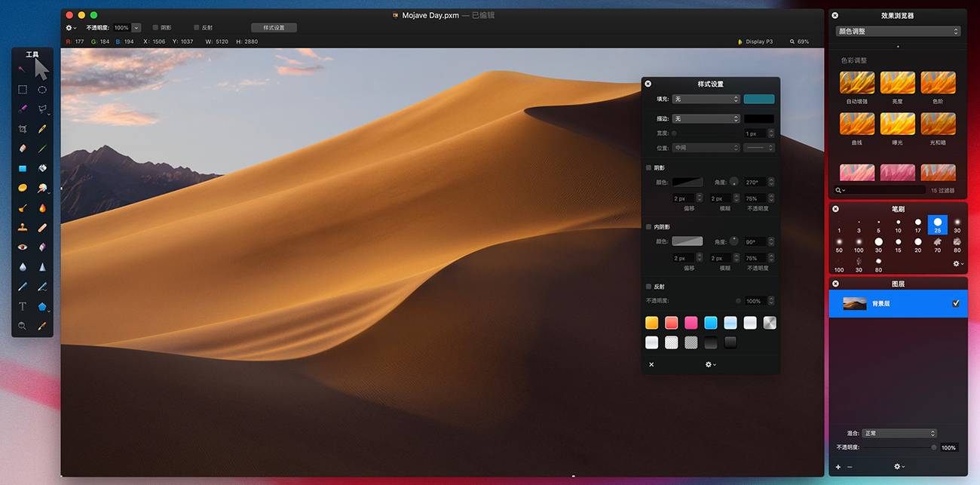Close the 效果浏览器 panel
Viewport: 980px width, 485px height.
point(835,15)
